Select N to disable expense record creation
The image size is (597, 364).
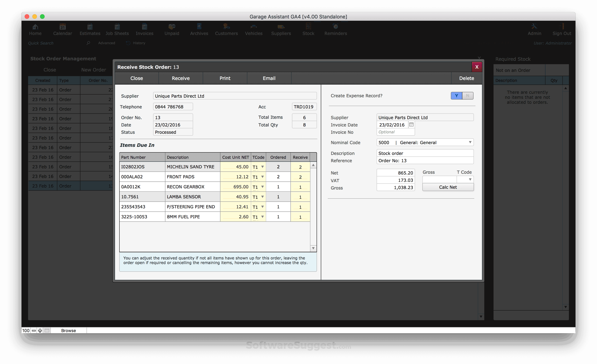(x=467, y=96)
